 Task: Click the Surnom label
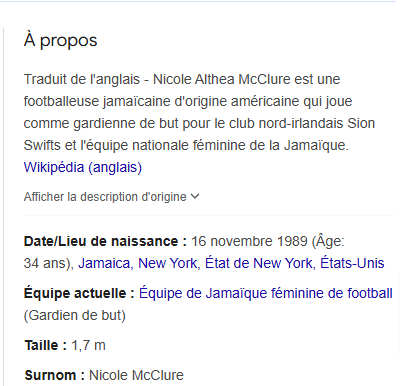pyautogui.click(x=55, y=375)
